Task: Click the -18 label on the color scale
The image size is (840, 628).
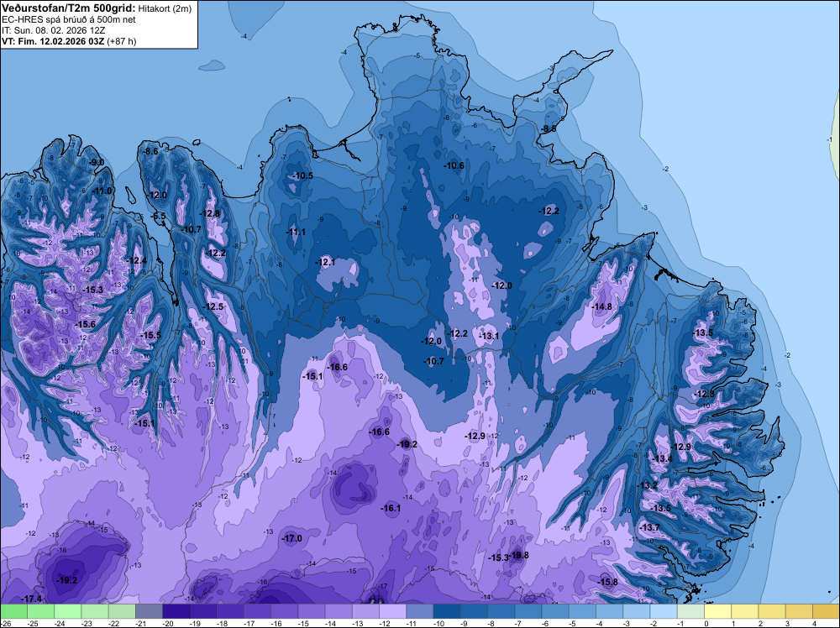Action: tap(224, 623)
